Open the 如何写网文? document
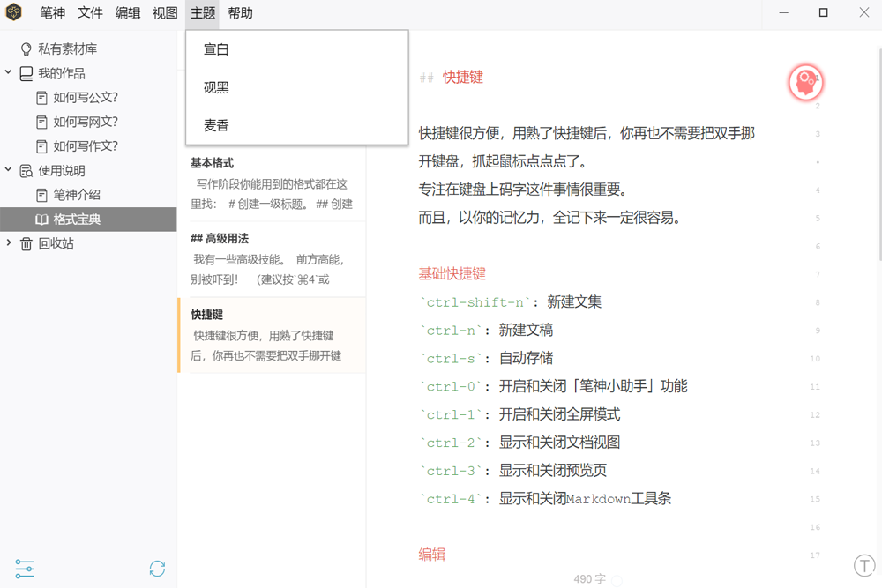The height and width of the screenshot is (588, 882). (85, 123)
